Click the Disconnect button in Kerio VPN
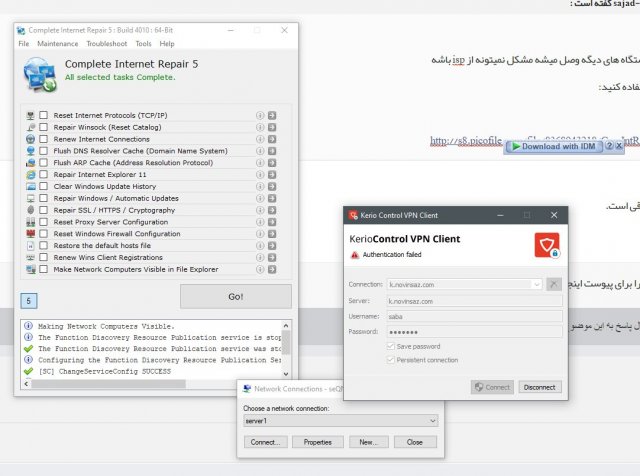640x476 pixels. click(539, 387)
